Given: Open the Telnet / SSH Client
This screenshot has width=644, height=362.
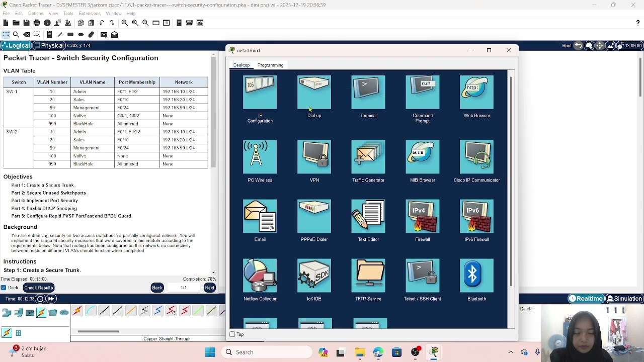Looking at the screenshot, I should (423, 276).
